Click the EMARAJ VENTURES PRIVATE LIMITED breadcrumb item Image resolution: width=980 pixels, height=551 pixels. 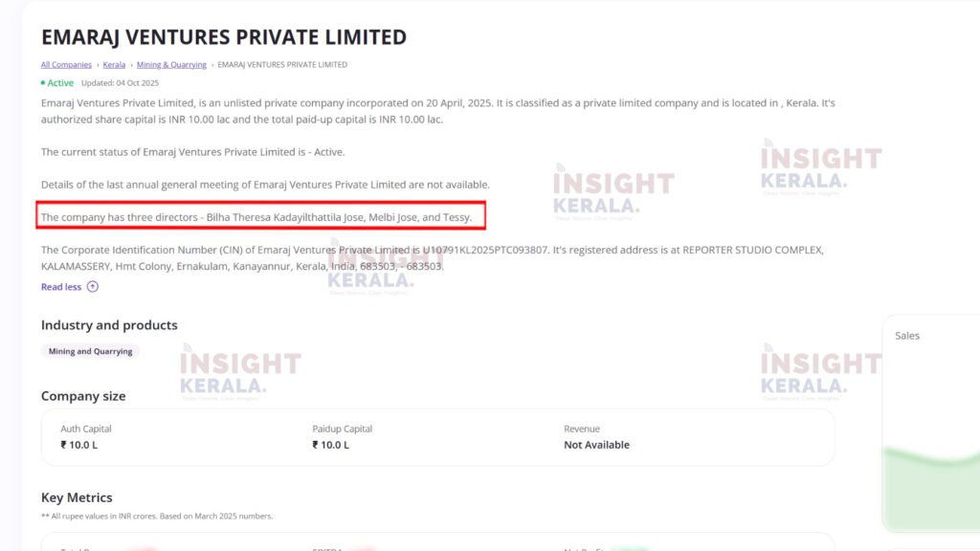pos(282,65)
